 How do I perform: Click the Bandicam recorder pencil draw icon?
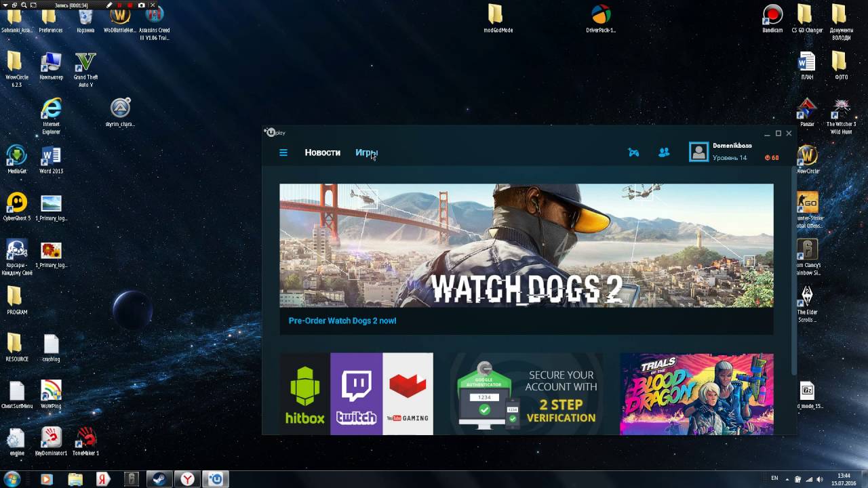pos(109,5)
